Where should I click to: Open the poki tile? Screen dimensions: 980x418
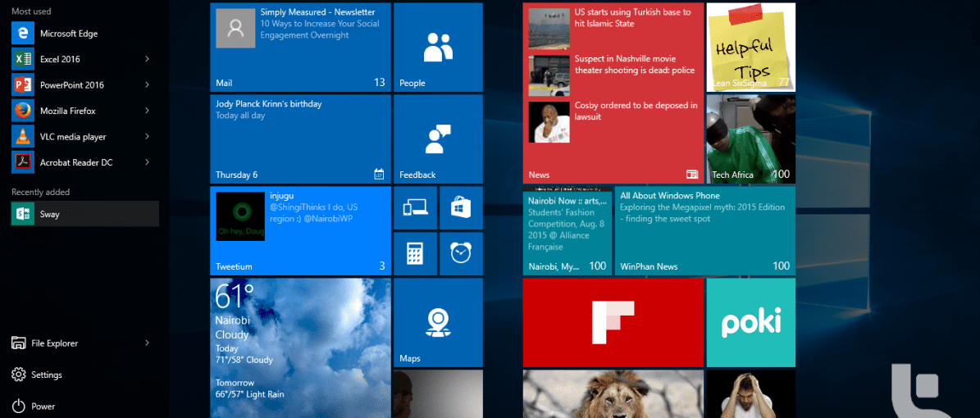(x=750, y=322)
